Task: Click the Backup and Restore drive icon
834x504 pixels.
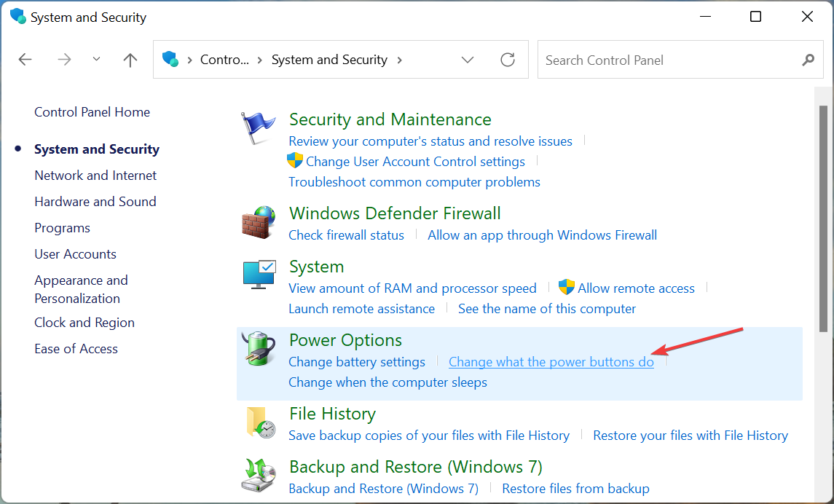Action: tap(259, 475)
